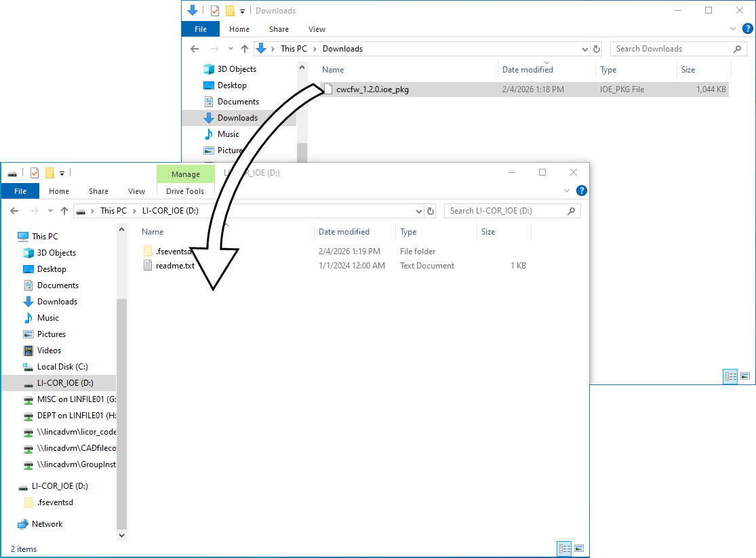Expand the ribbon in the Downloads window
Viewport: 756px width, 558px height.
click(733, 29)
